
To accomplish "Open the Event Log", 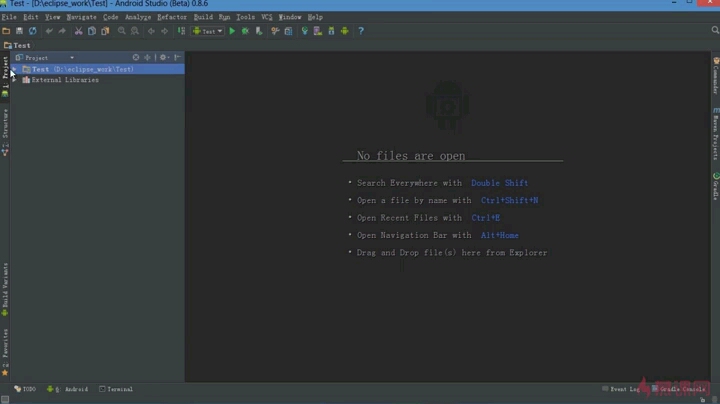I will point(621,389).
